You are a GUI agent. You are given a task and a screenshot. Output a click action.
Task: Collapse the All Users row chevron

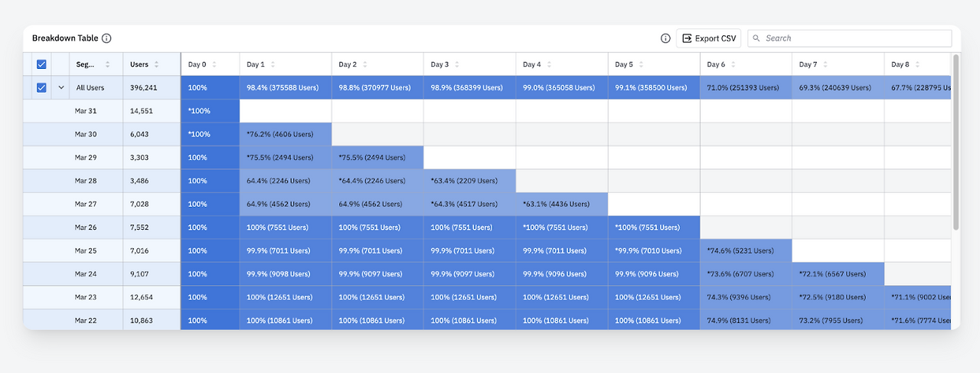(x=61, y=88)
